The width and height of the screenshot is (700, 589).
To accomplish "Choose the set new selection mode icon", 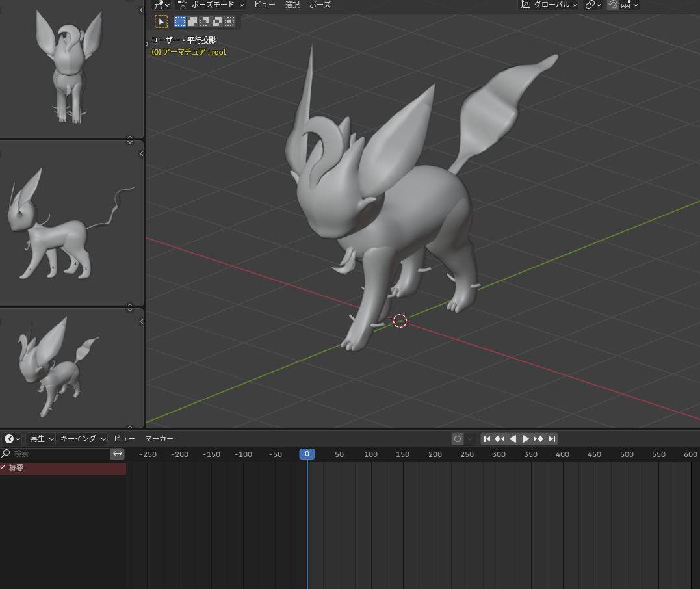I will pos(180,21).
